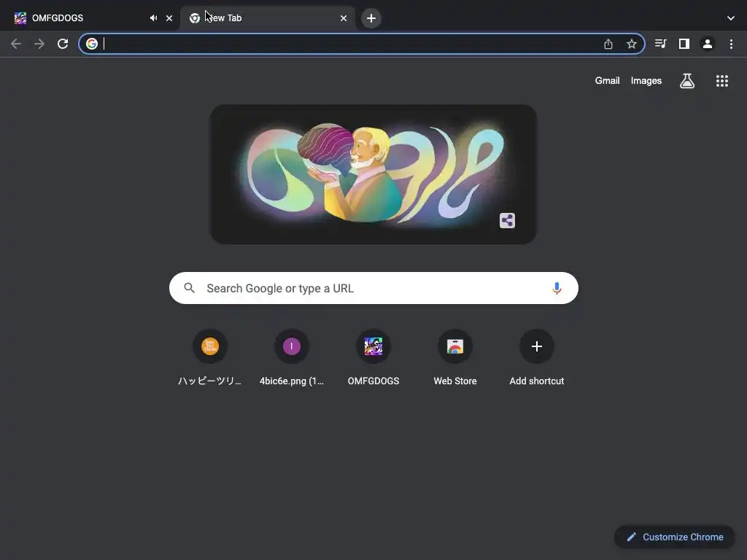Click the Google Doodle image
This screenshot has height=560, width=747.
373,174
